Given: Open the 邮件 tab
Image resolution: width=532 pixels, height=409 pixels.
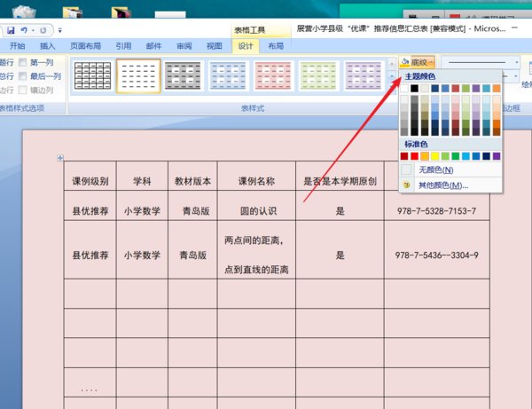Looking at the screenshot, I should point(153,46).
